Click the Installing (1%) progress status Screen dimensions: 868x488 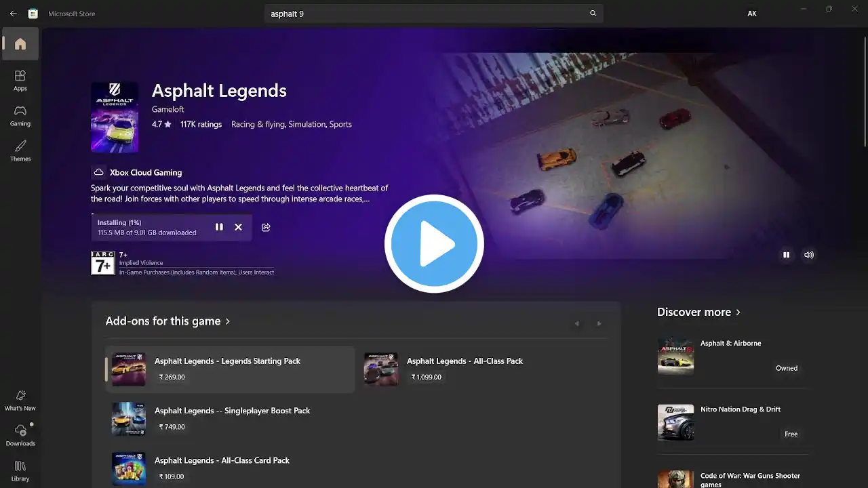point(119,222)
